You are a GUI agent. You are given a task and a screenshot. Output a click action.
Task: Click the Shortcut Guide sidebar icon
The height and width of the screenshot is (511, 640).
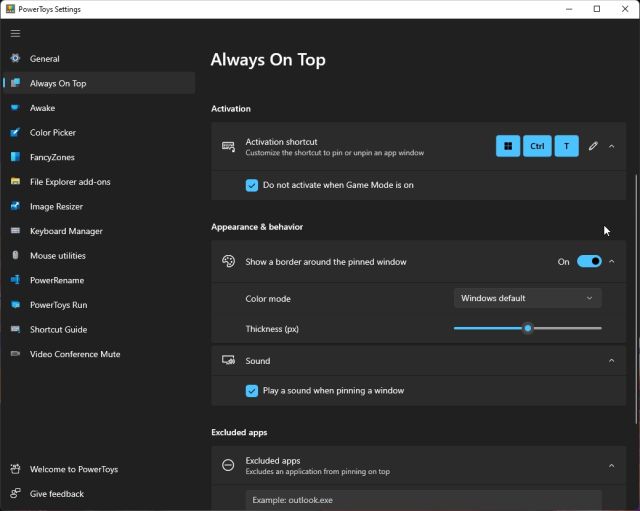click(x=15, y=329)
